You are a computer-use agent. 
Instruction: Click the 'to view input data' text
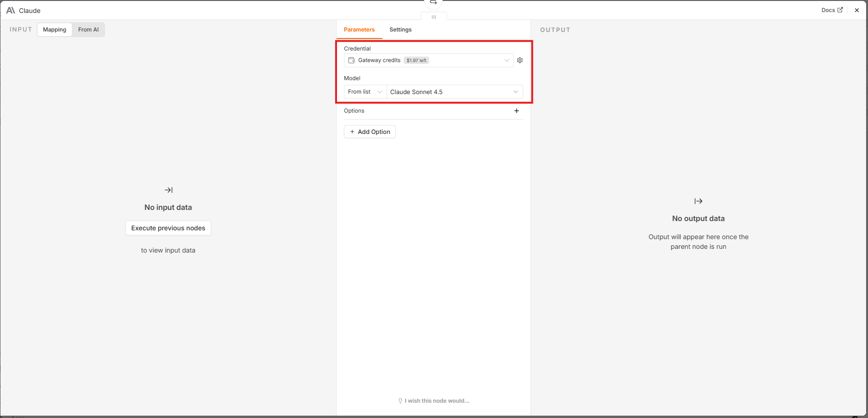point(168,250)
